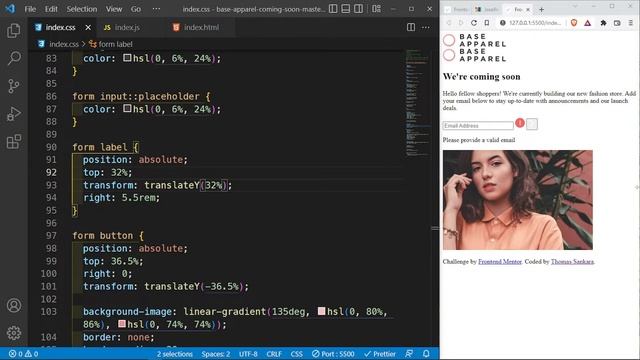Click the 'We're coming soon' heading

[482, 77]
